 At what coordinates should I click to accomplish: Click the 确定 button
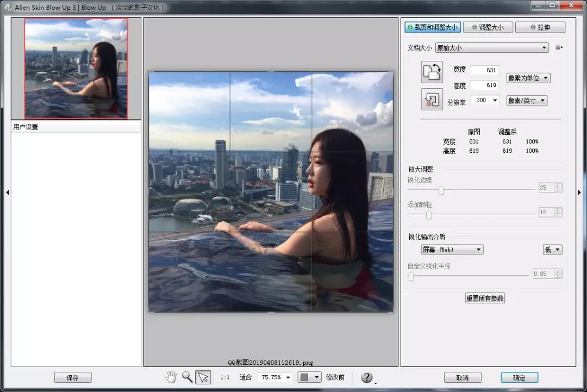519,377
